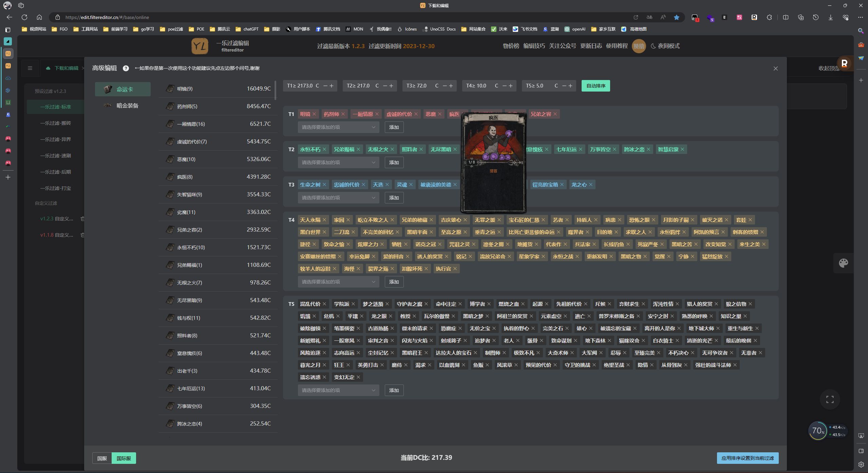Toggle the C currency unit in the T1 box
The image size is (868, 473).
pos(317,85)
